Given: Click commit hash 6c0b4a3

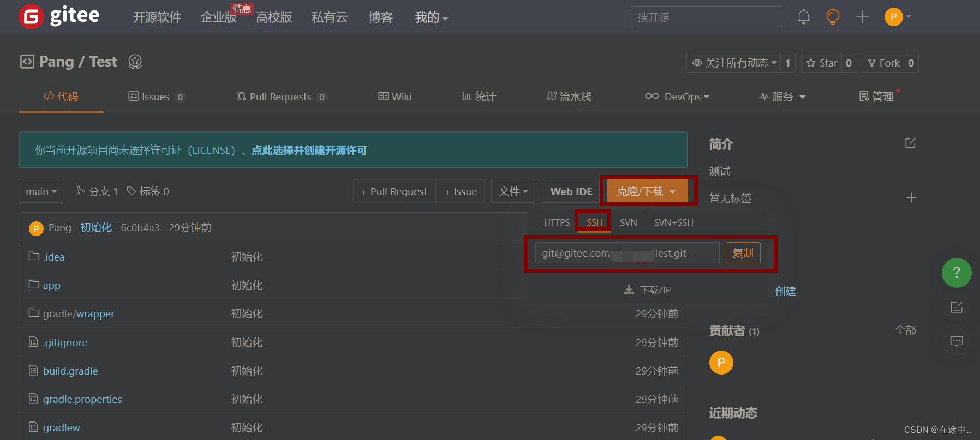Looking at the screenshot, I should pyautogui.click(x=140, y=227).
